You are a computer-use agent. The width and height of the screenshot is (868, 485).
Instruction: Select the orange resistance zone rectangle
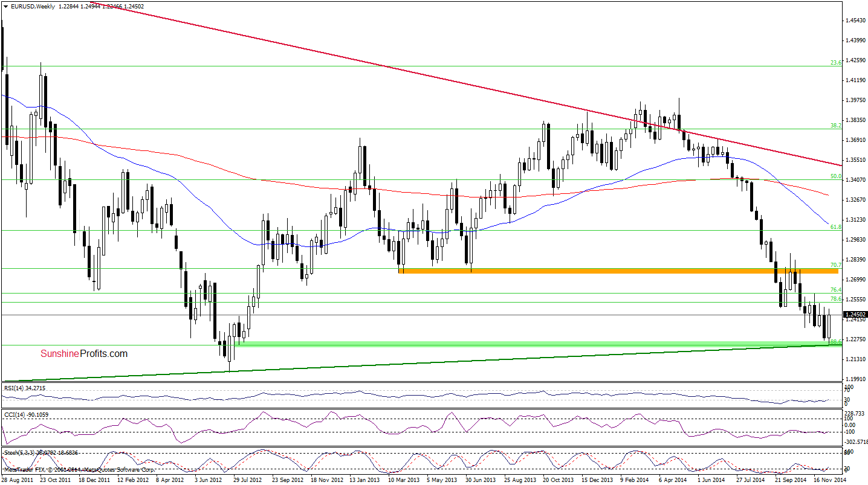tap(618, 271)
